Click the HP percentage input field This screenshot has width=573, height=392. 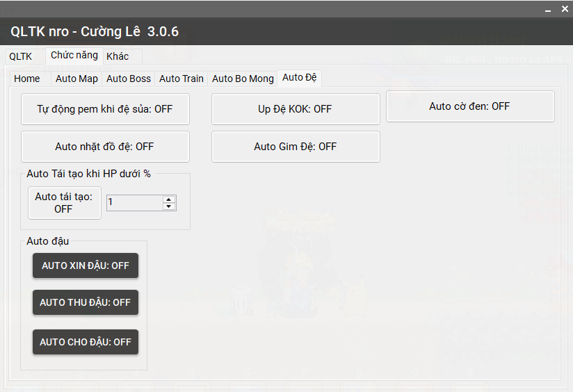click(x=134, y=203)
